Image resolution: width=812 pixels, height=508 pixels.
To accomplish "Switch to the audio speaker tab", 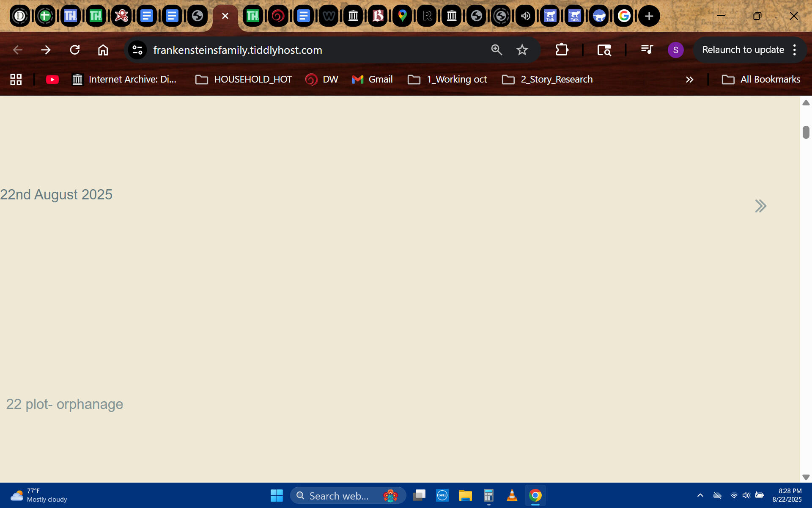I will point(526,16).
